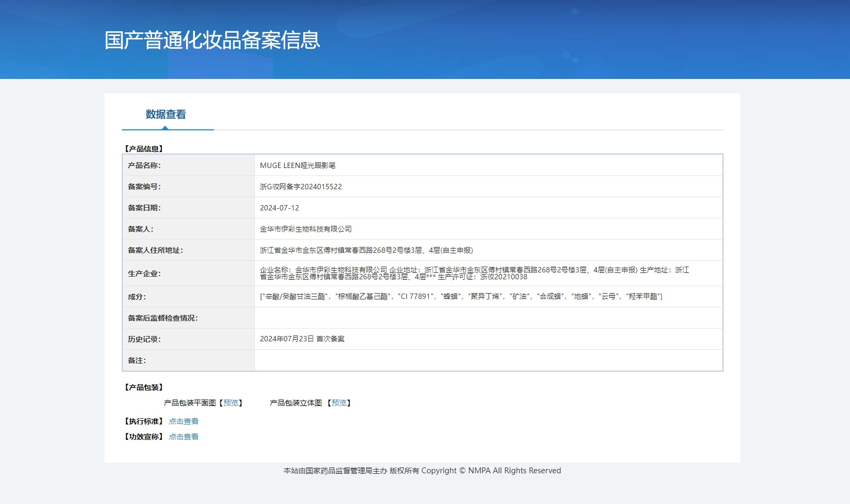Click the 历史记录 label cell
The height and width of the screenshot is (504, 850).
point(189,339)
